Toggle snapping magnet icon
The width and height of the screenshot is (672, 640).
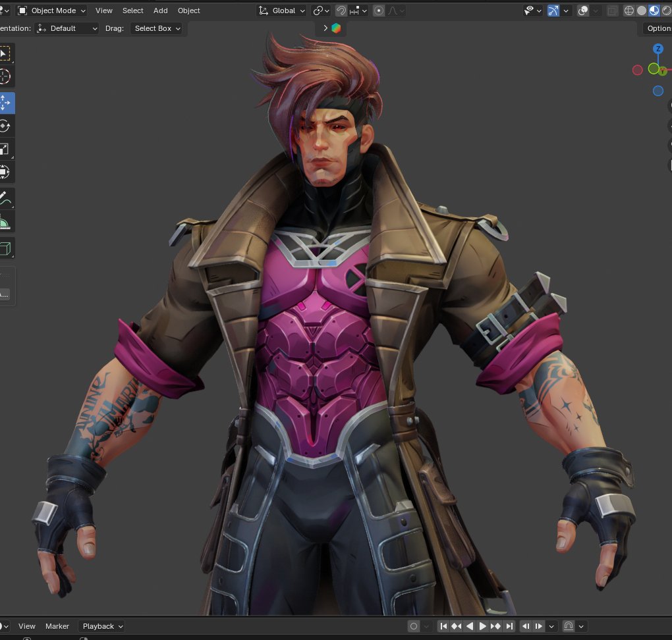(x=341, y=11)
